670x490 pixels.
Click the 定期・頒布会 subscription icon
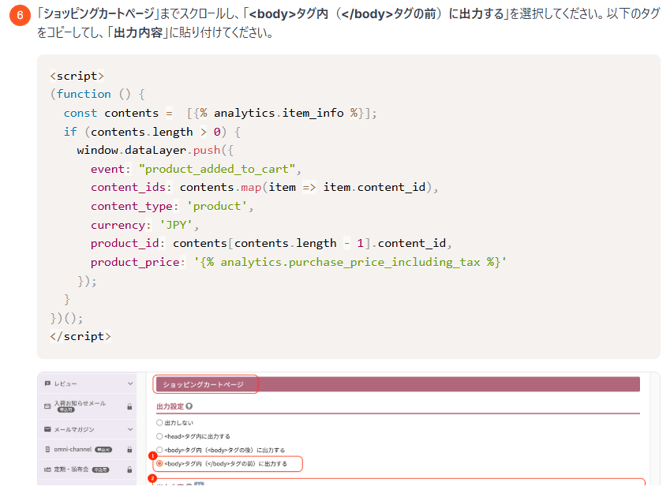pyautogui.click(x=47, y=468)
